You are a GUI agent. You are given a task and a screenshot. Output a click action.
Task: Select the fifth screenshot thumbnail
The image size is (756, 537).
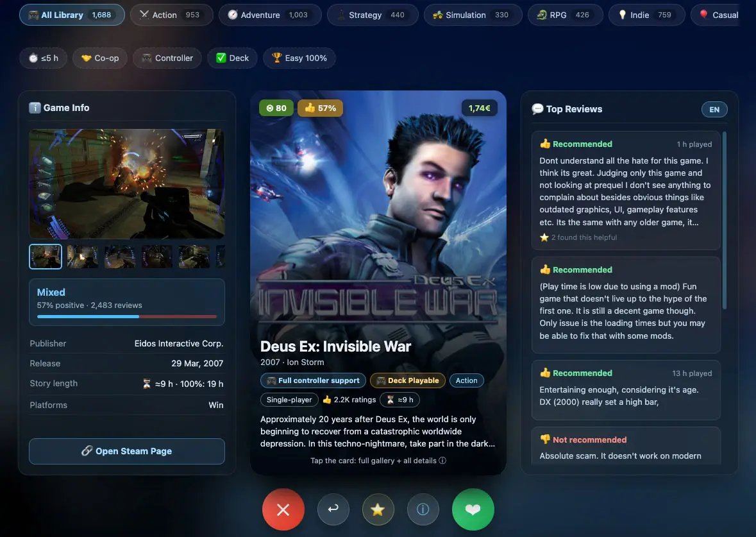(194, 256)
